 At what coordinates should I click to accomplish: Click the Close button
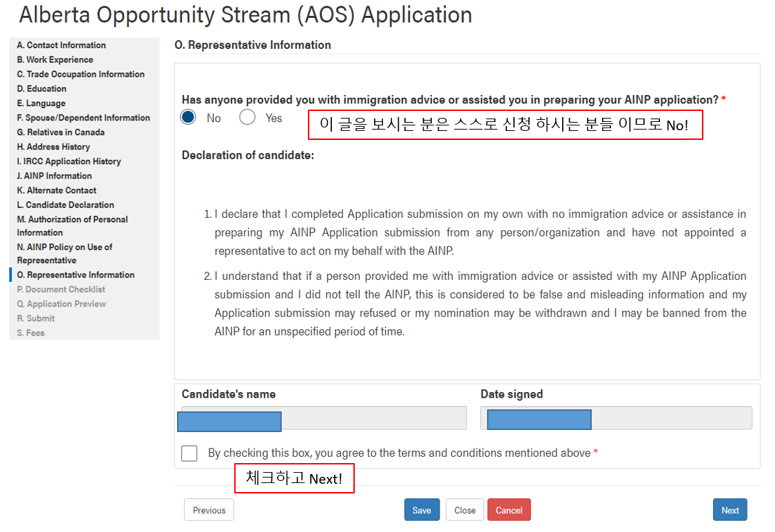tap(464, 510)
